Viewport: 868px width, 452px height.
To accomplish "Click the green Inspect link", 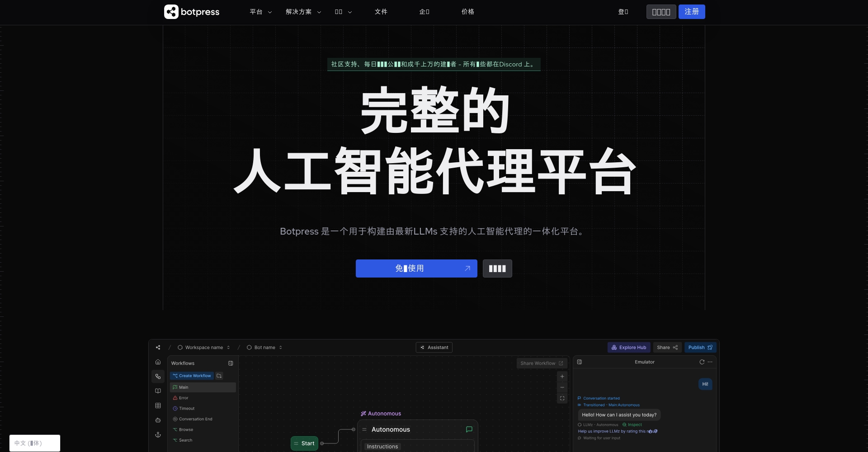I will coord(632,425).
